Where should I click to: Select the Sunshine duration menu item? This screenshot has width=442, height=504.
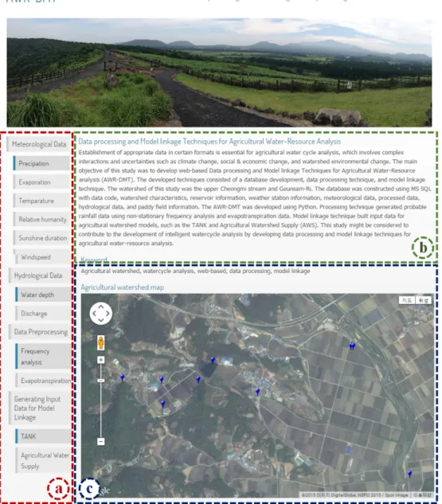pyautogui.click(x=41, y=238)
